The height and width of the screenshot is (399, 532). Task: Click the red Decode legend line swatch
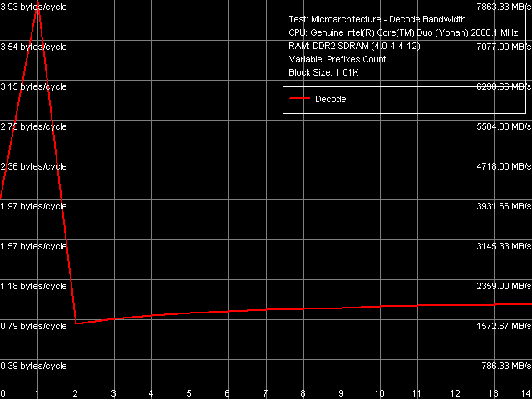point(299,99)
